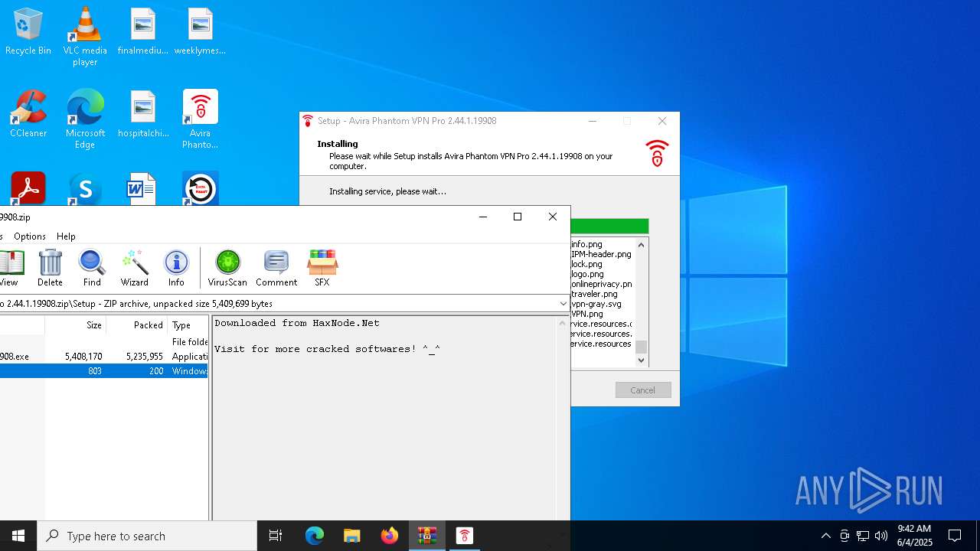
Task: Launch Edge from the taskbar
Action: click(315, 536)
